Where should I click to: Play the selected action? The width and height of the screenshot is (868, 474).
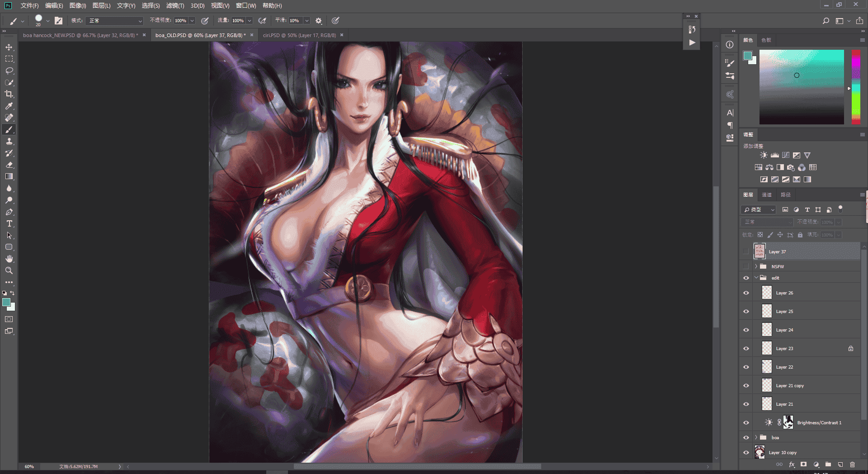692,43
